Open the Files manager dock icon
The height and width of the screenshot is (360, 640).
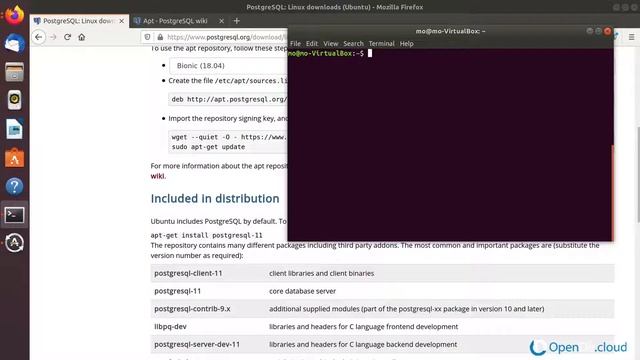[x=14, y=72]
